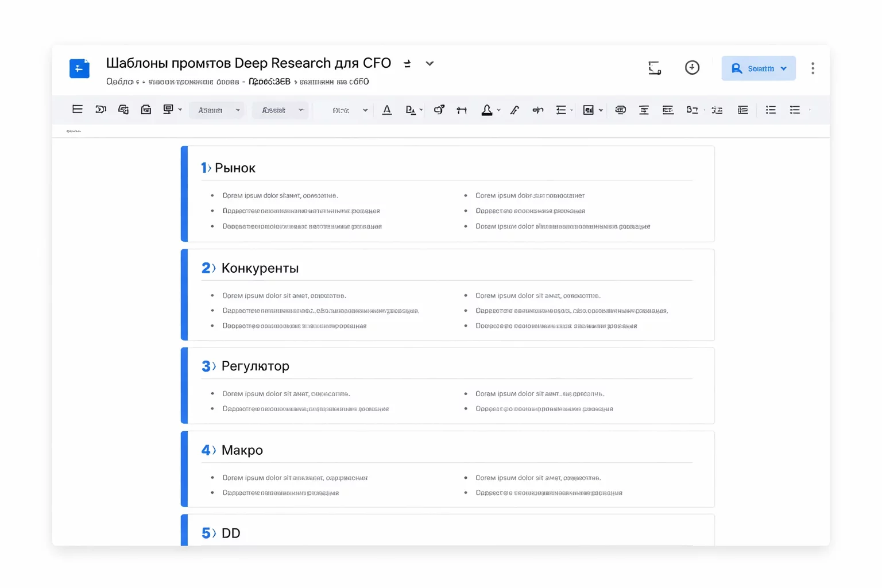The width and height of the screenshot is (882, 588).
Task: Open the arrow next to the highlighter stamp icon
Action: (x=498, y=110)
